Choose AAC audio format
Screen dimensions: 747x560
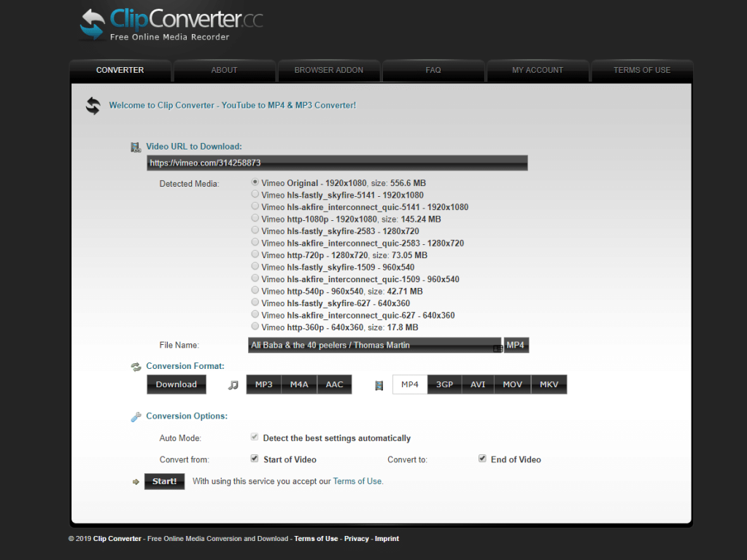(x=334, y=385)
